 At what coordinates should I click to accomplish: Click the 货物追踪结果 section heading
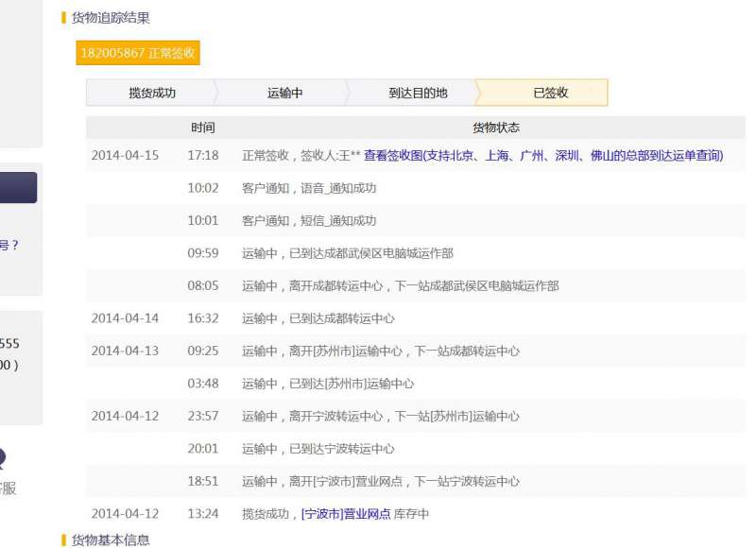pos(111,18)
